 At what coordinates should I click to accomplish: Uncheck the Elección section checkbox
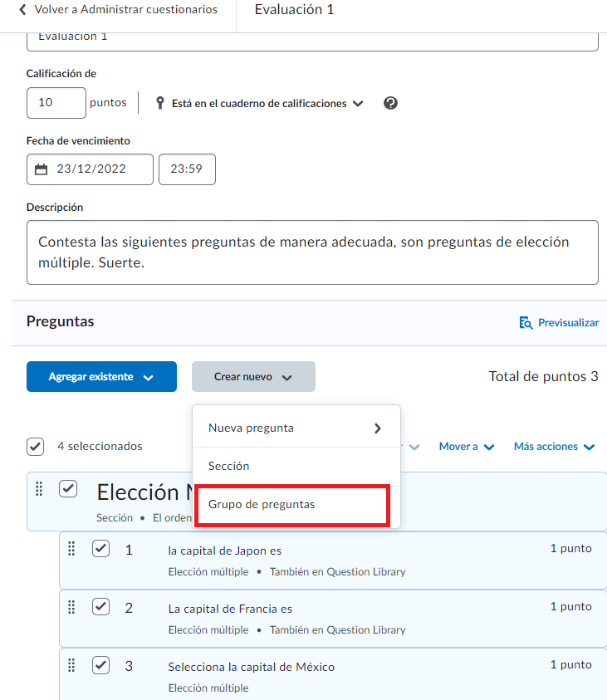68,489
